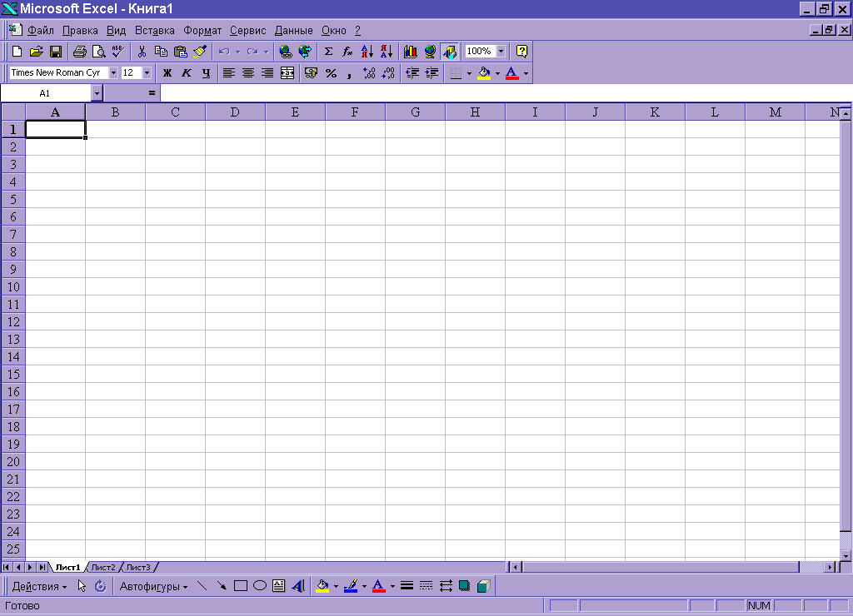Viewport: 853px width, 616px height.
Task: Click Decrease Decimal icon
Action: tap(388, 73)
